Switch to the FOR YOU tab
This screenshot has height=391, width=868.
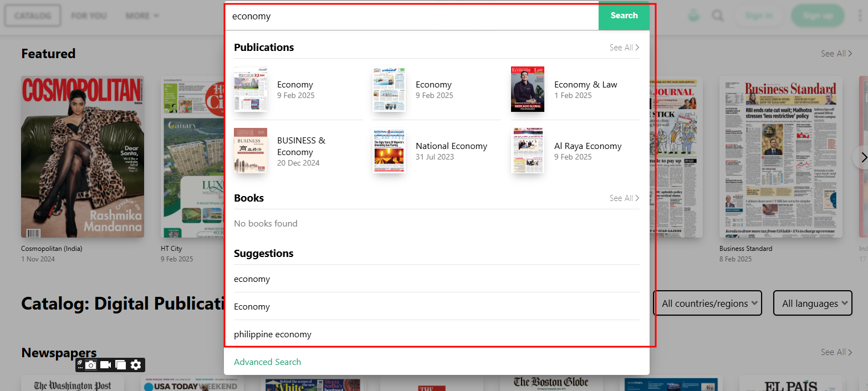pos(89,16)
